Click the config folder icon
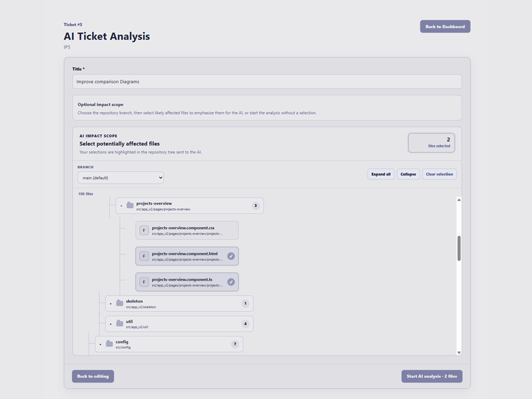 pos(109,344)
